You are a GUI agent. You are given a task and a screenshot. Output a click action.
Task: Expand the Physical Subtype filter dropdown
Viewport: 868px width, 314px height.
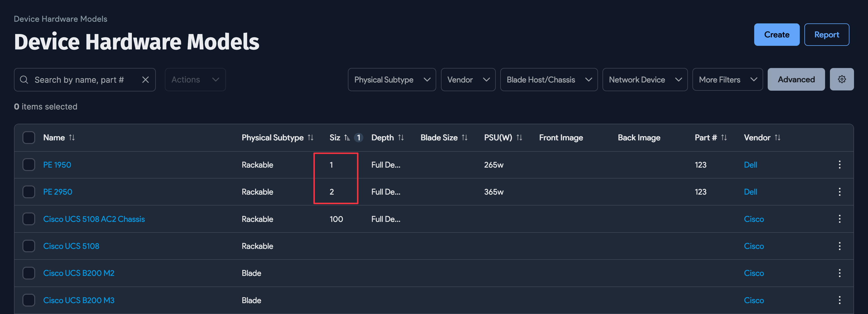click(392, 80)
